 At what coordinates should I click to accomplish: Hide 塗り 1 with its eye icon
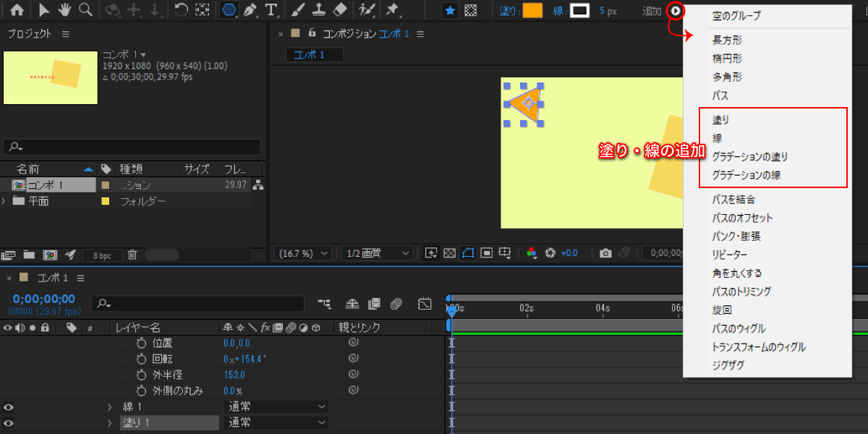point(9,422)
